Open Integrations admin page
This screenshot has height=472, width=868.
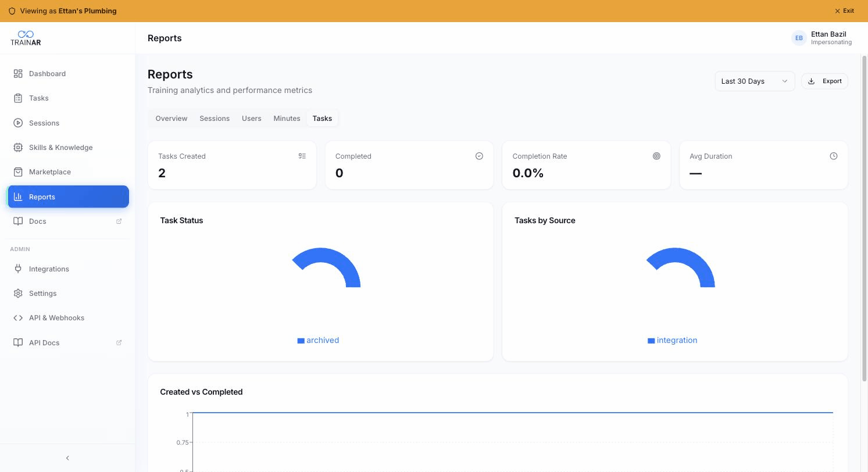pos(68,269)
